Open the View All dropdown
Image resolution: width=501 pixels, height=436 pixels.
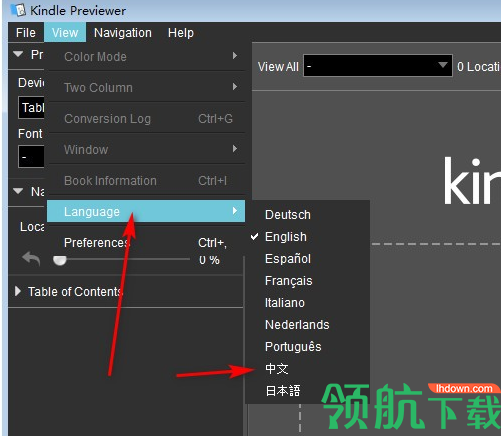pos(378,66)
